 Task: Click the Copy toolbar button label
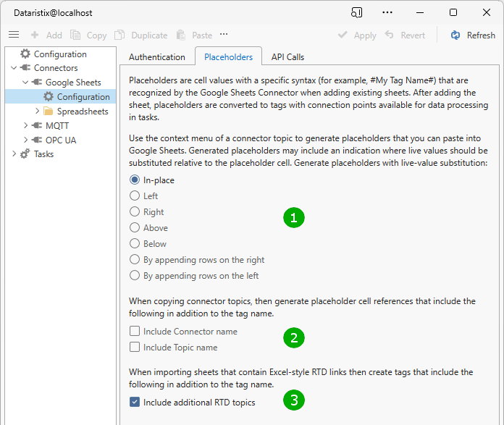[96, 35]
